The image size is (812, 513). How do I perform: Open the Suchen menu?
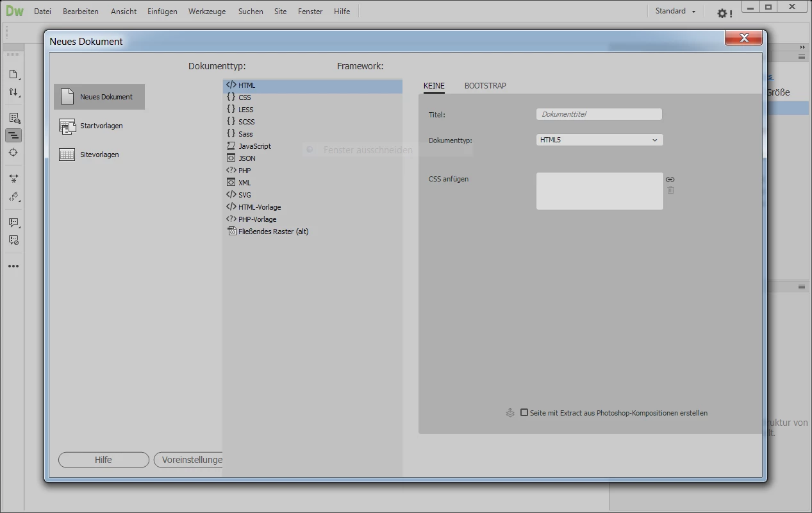tap(251, 12)
